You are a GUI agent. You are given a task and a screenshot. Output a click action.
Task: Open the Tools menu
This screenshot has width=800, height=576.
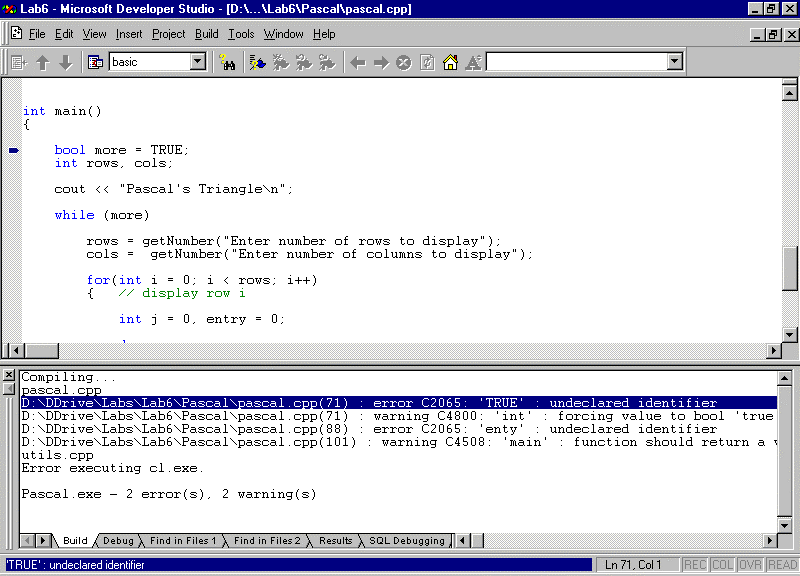click(x=241, y=34)
